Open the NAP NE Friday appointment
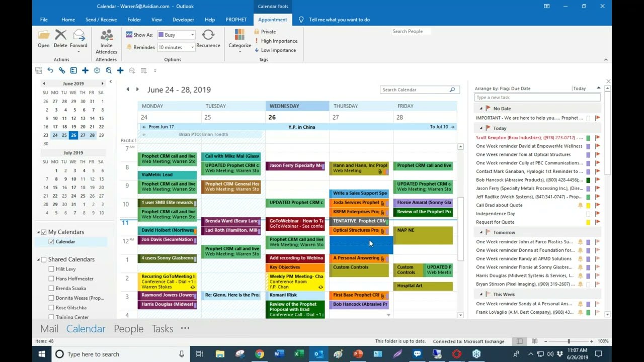This screenshot has width=644, height=362. 423,235
